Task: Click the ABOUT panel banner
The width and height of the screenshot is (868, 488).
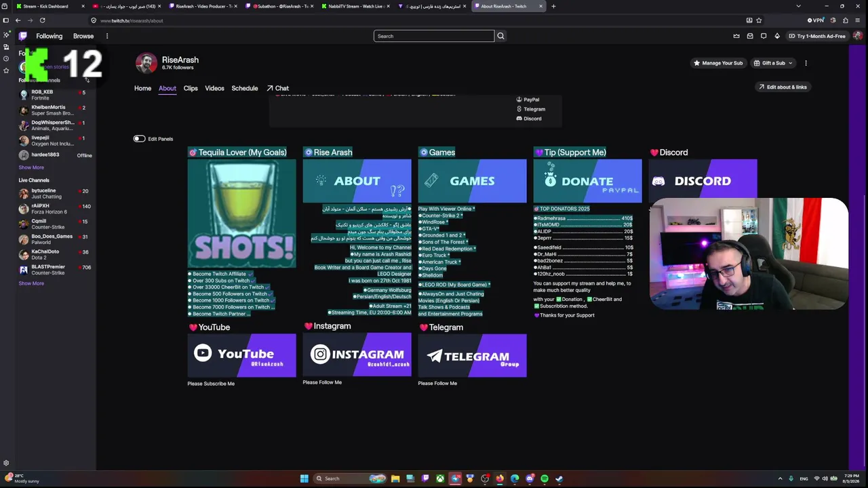Action: (357, 181)
